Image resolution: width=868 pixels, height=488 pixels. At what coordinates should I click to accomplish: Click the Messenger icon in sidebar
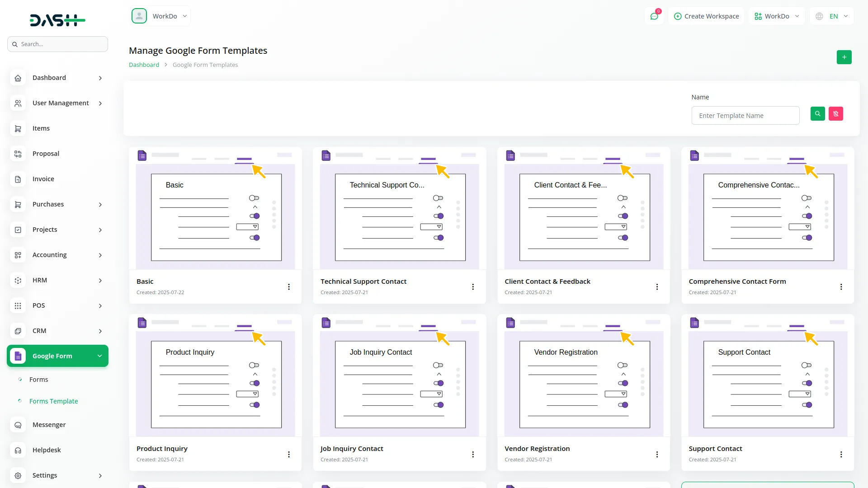[18, 425]
